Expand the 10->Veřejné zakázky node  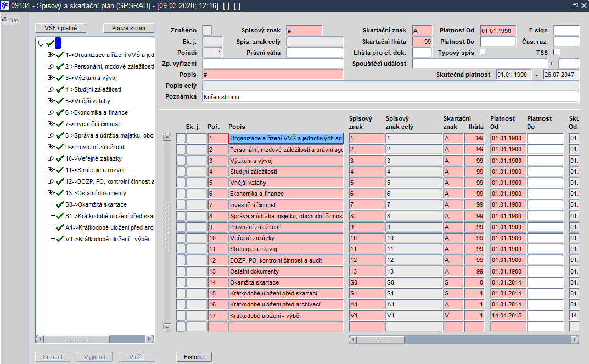click(51, 158)
